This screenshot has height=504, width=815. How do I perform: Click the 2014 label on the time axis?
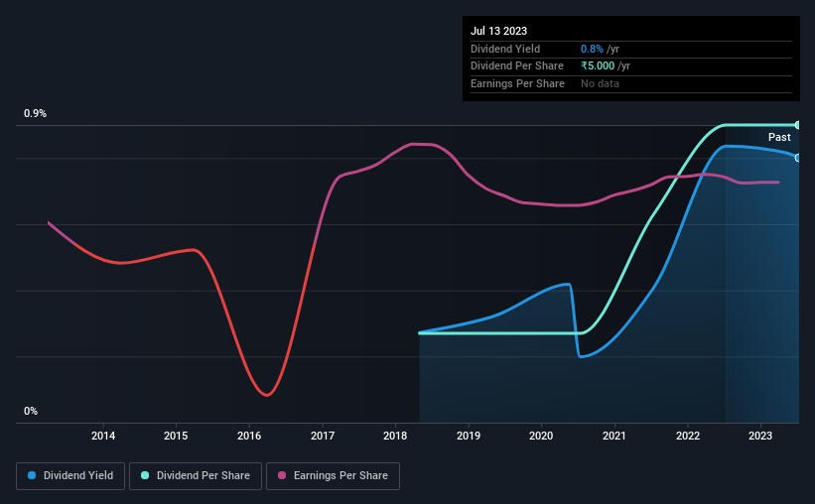[x=103, y=436]
